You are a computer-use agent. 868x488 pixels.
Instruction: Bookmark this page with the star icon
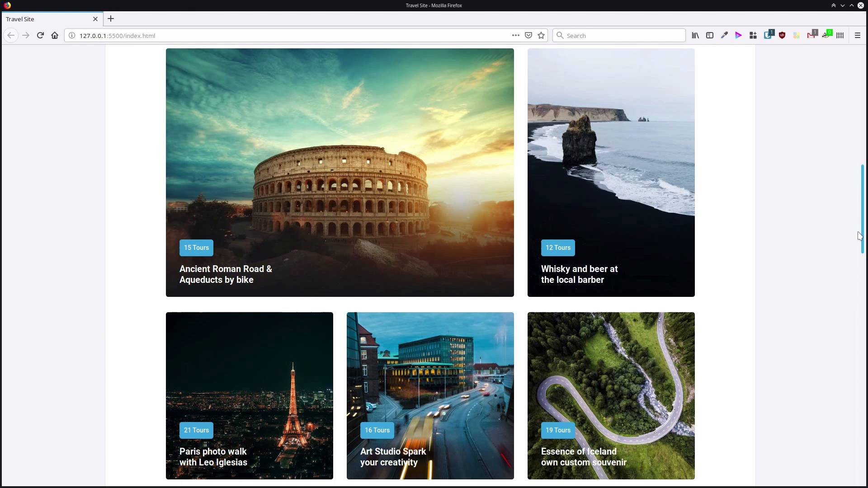click(x=541, y=35)
